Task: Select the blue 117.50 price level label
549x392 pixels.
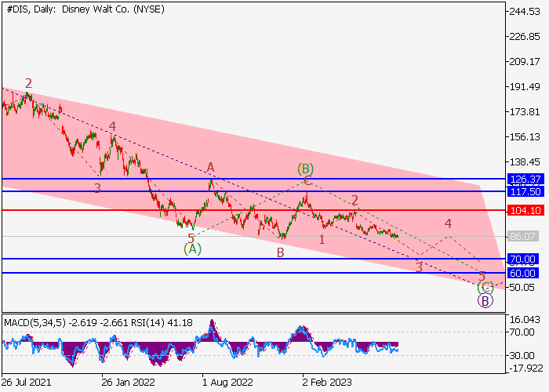Action: click(525, 191)
